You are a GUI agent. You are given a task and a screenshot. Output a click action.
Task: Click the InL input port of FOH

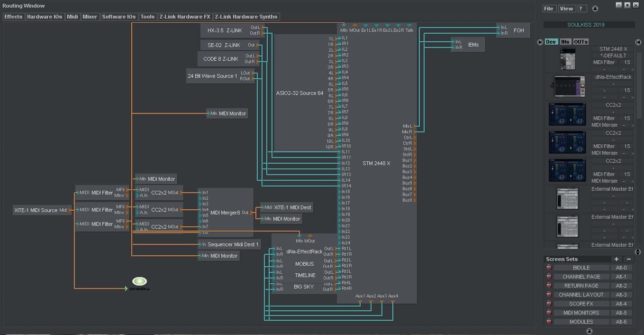[x=499, y=28]
